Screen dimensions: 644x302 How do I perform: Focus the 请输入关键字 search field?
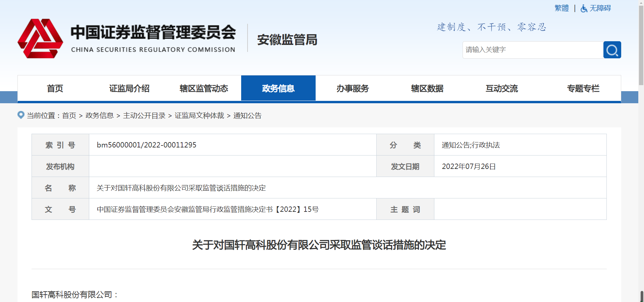click(x=533, y=50)
